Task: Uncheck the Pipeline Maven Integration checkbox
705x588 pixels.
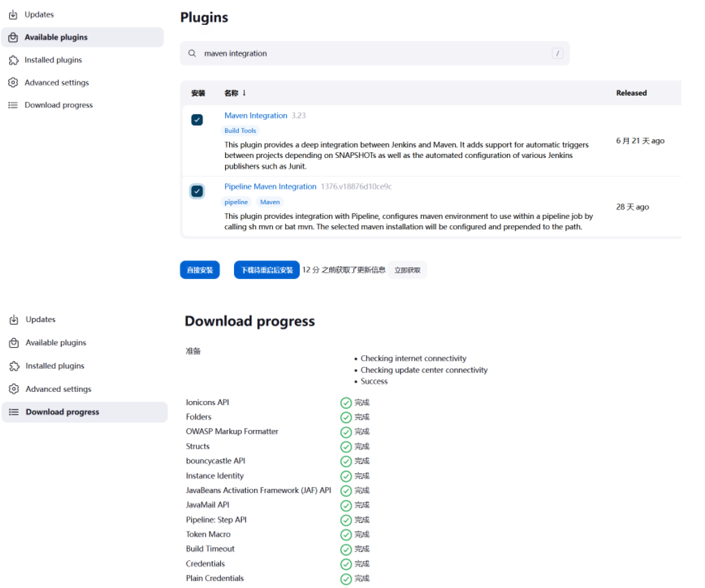Action: 197,192
